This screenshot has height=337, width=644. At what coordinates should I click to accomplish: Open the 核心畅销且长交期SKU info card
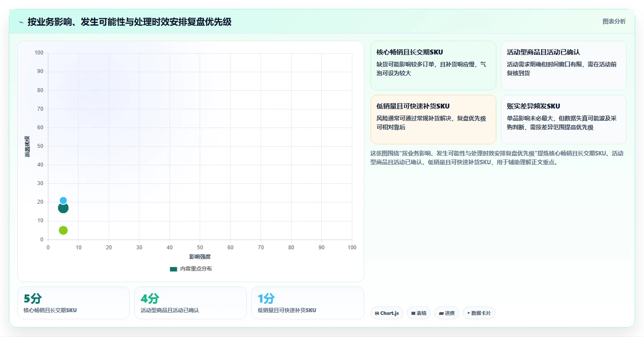tap(433, 66)
